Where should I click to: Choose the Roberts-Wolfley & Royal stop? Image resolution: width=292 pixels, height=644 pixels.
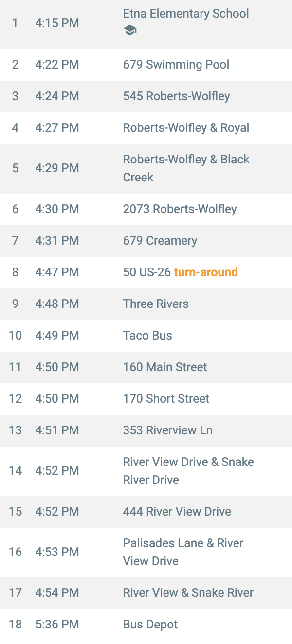pos(146,128)
